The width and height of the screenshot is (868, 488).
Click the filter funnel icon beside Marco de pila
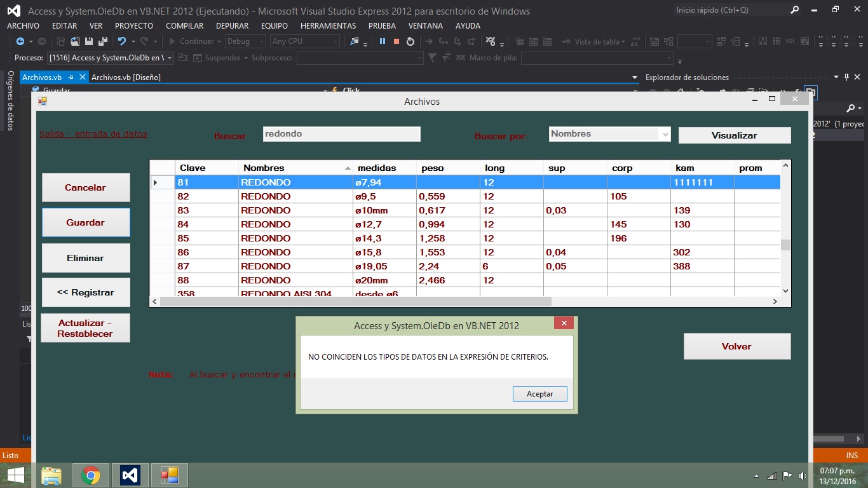point(433,58)
